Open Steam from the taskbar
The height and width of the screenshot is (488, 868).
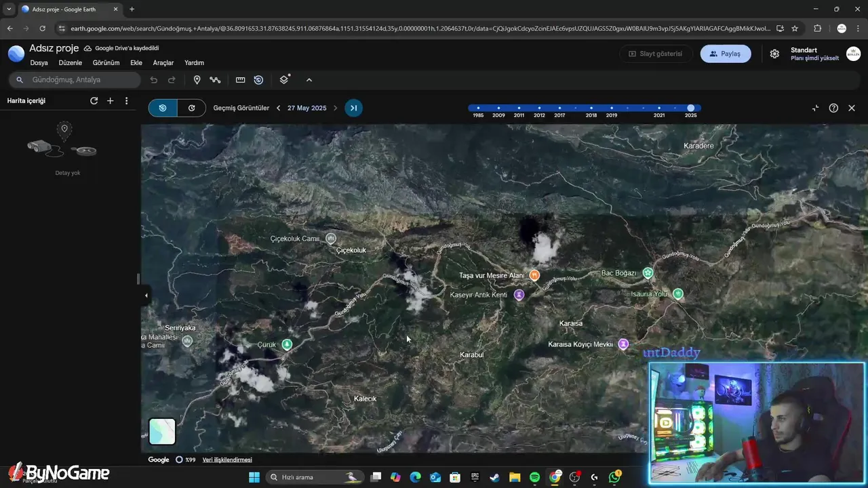pyautogui.click(x=494, y=477)
